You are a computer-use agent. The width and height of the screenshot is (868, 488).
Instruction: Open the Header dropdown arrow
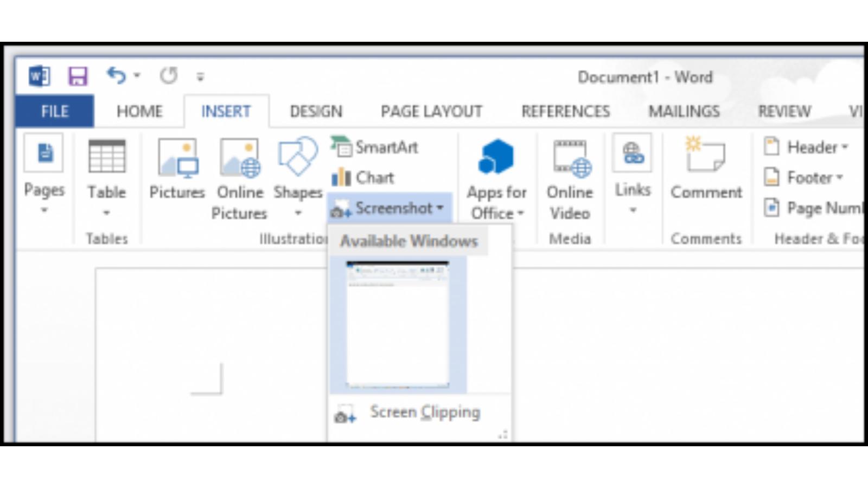pyautogui.click(x=845, y=147)
